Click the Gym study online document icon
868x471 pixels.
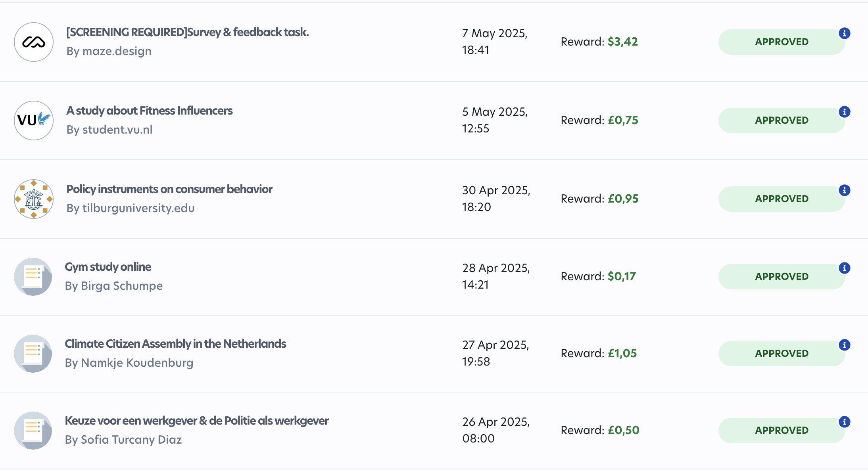[33, 277]
